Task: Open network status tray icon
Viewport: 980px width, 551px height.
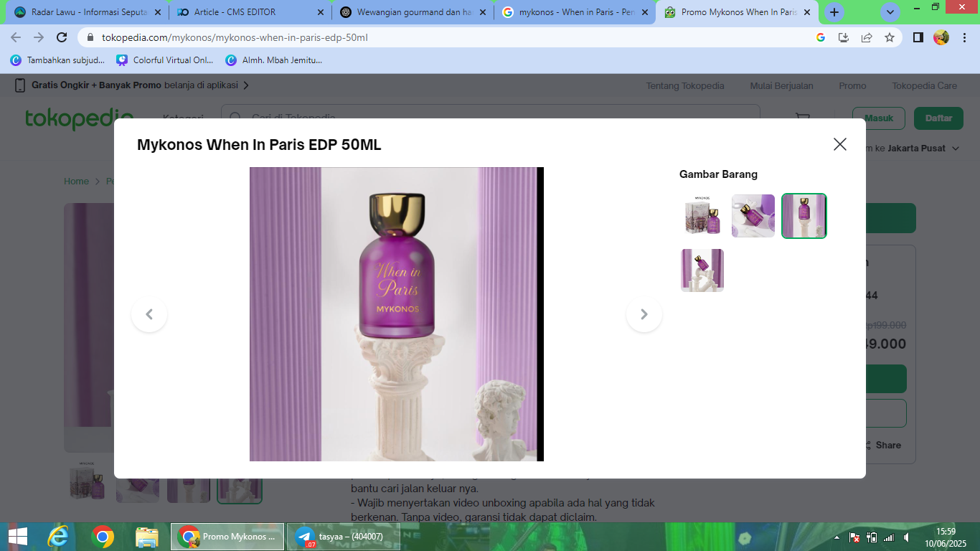Action: click(889, 537)
